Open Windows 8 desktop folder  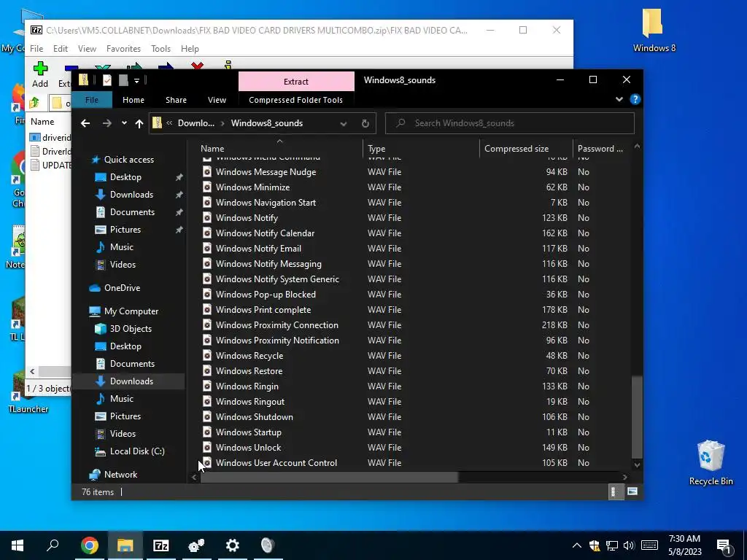pos(654,30)
